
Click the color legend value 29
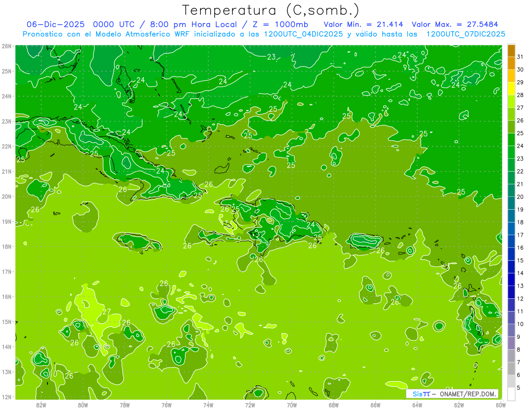click(520, 82)
